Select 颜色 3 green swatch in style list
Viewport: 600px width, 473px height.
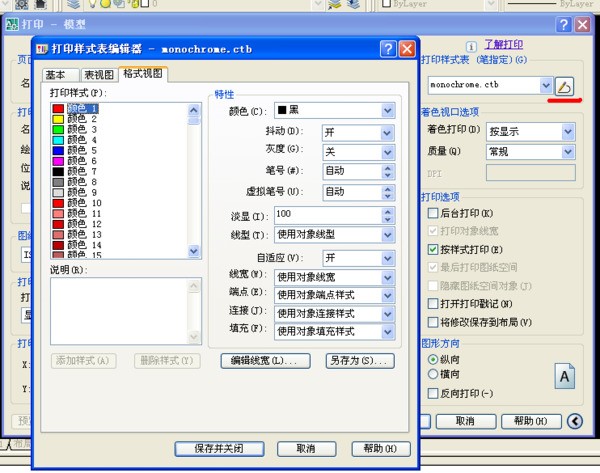pyautogui.click(x=58, y=130)
